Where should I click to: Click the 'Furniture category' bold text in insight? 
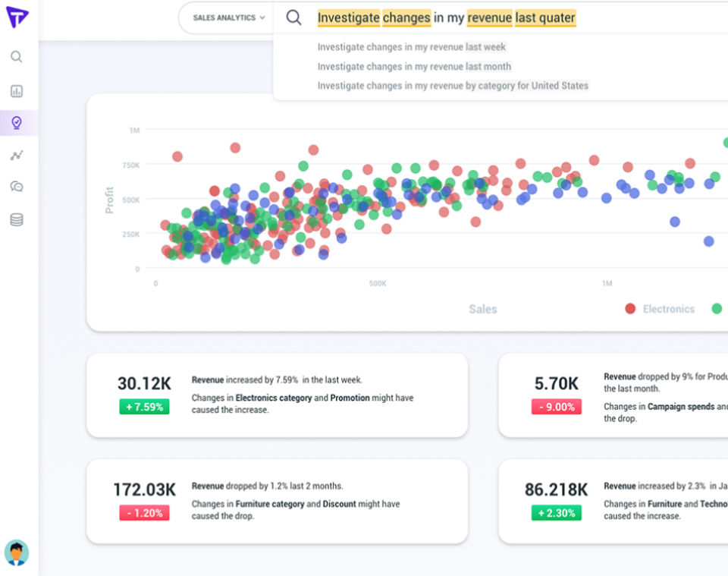click(270, 504)
